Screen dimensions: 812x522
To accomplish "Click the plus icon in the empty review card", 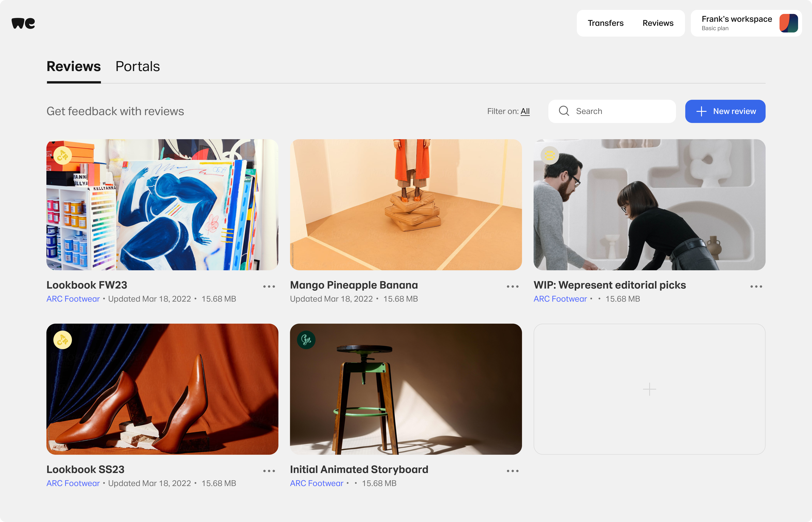I will pyautogui.click(x=649, y=389).
